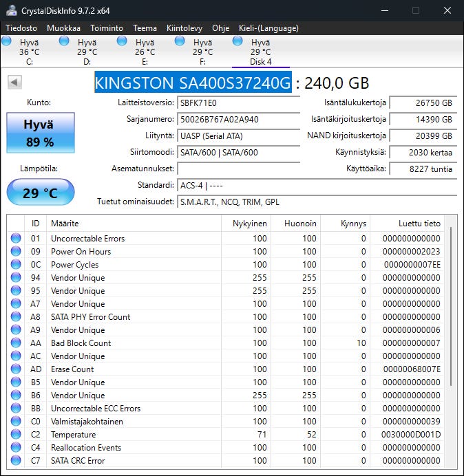
Task: Select drive C: status orb
Action: click(x=7, y=41)
